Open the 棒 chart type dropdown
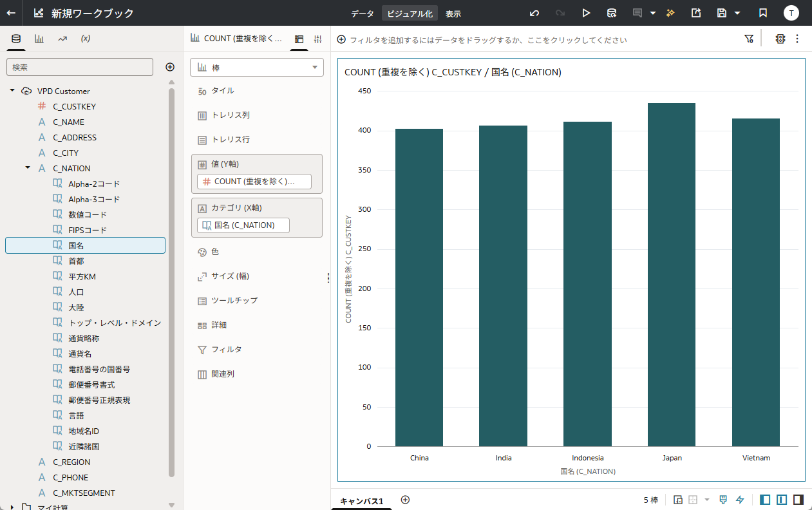The height and width of the screenshot is (510, 812). 257,67
